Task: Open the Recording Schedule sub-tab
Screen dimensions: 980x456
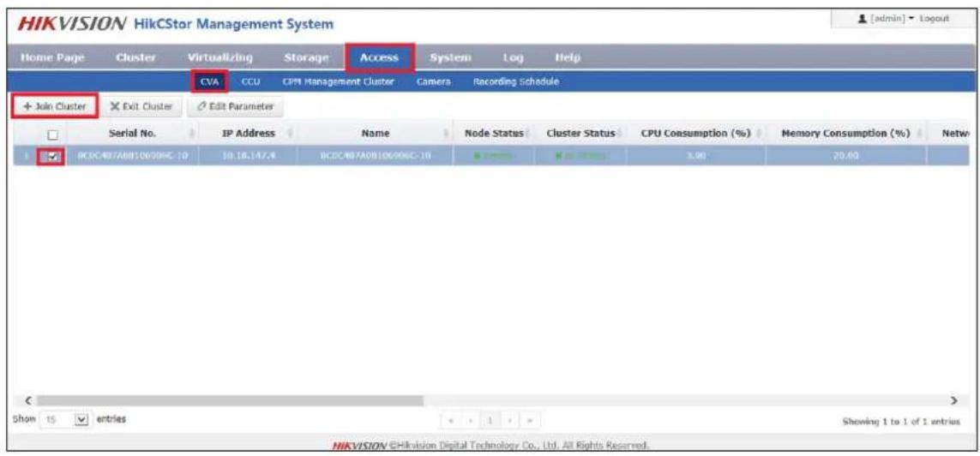Action: [x=515, y=81]
